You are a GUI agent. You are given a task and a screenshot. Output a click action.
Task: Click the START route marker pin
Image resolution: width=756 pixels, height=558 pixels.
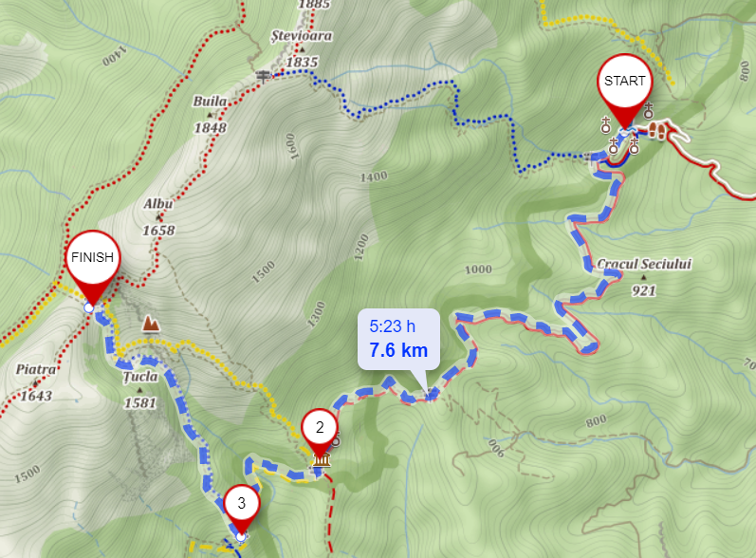[624, 86]
